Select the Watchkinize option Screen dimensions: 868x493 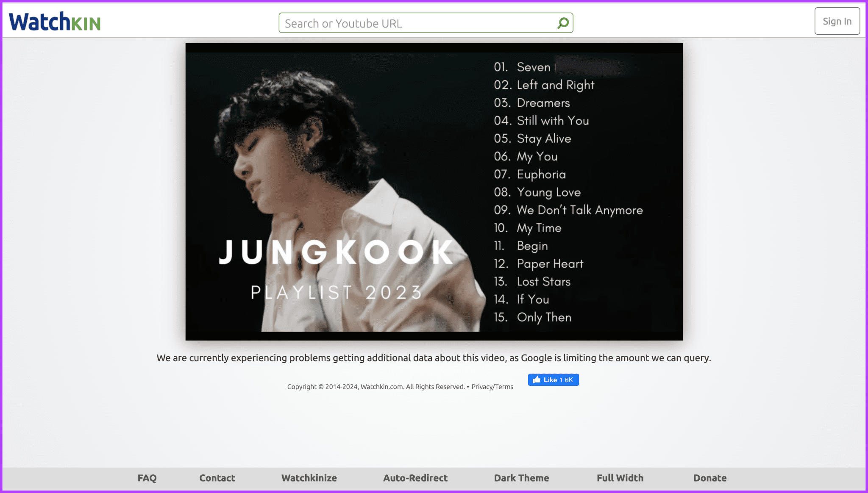pos(309,478)
